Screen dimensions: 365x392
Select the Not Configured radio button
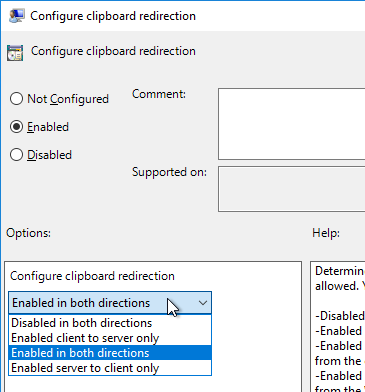[16, 99]
